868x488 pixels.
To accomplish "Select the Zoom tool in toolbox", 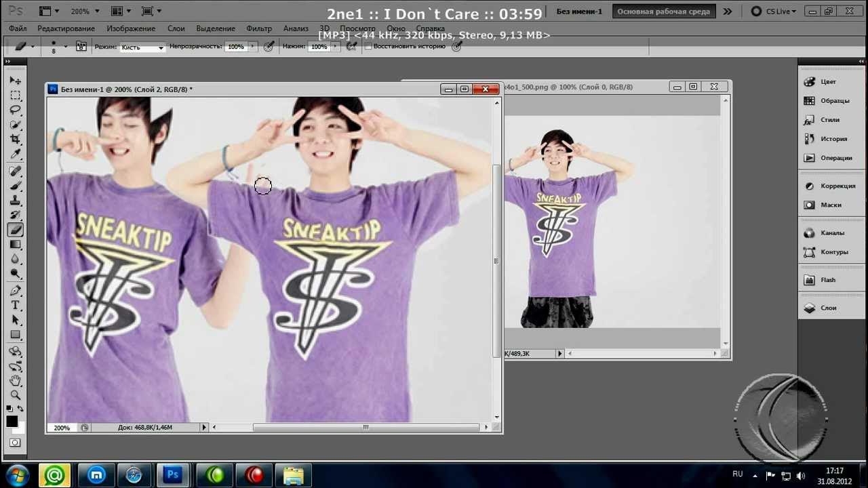I will pyautogui.click(x=15, y=395).
